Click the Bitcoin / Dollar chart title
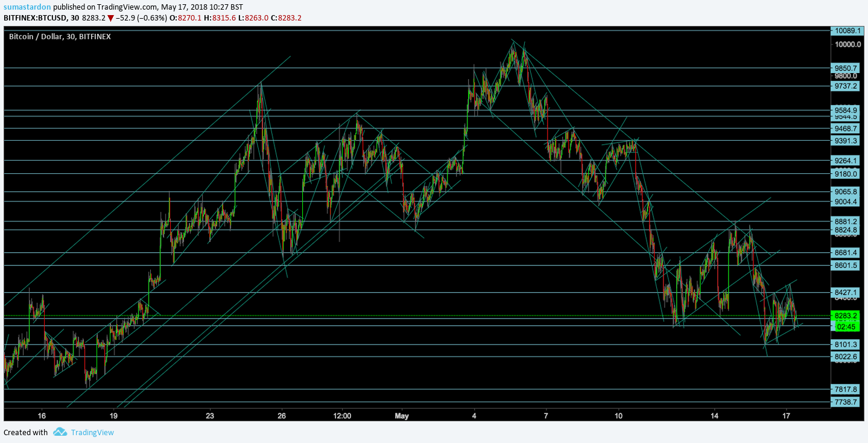The width and height of the screenshot is (868, 443). [60, 37]
